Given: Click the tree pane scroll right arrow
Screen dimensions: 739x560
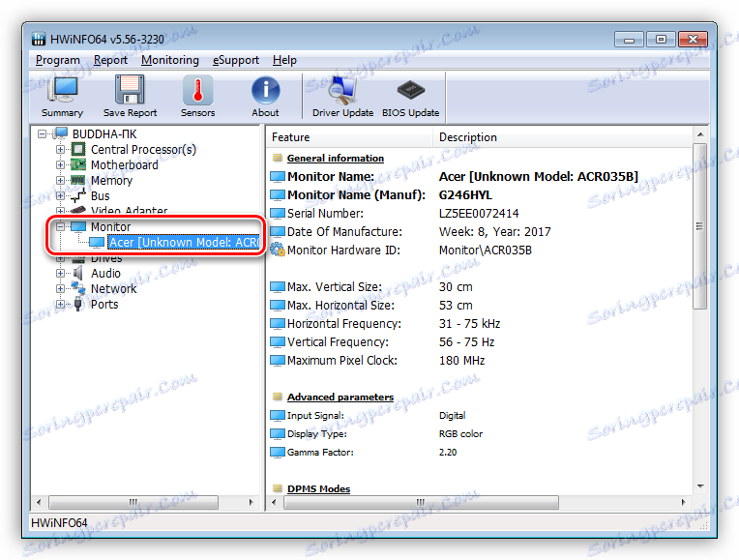Looking at the screenshot, I should [251, 503].
